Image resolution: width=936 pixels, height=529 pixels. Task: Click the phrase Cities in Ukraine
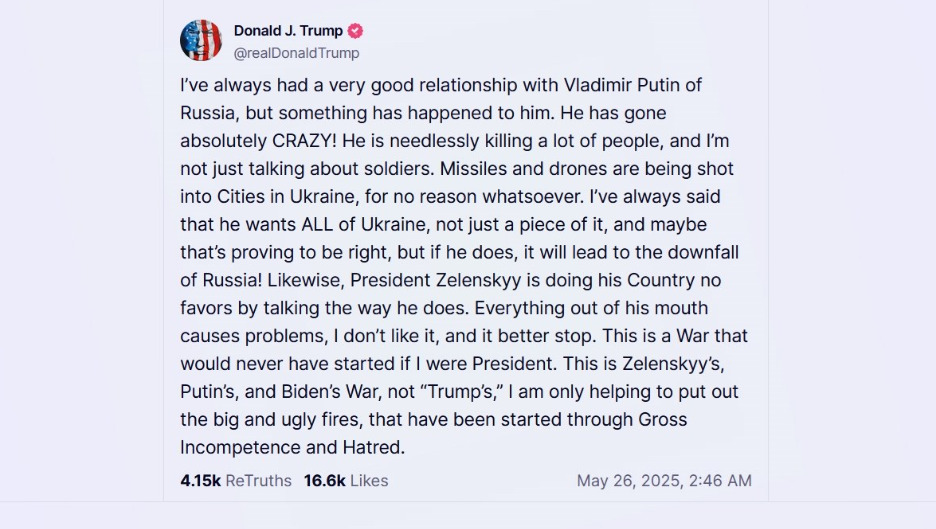point(286,196)
